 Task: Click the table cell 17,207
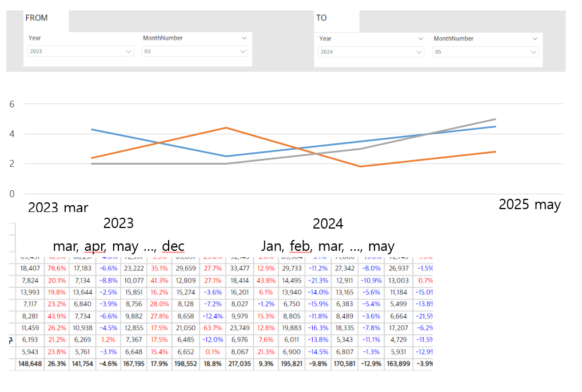pyautogui.click(x=398, y=328)
